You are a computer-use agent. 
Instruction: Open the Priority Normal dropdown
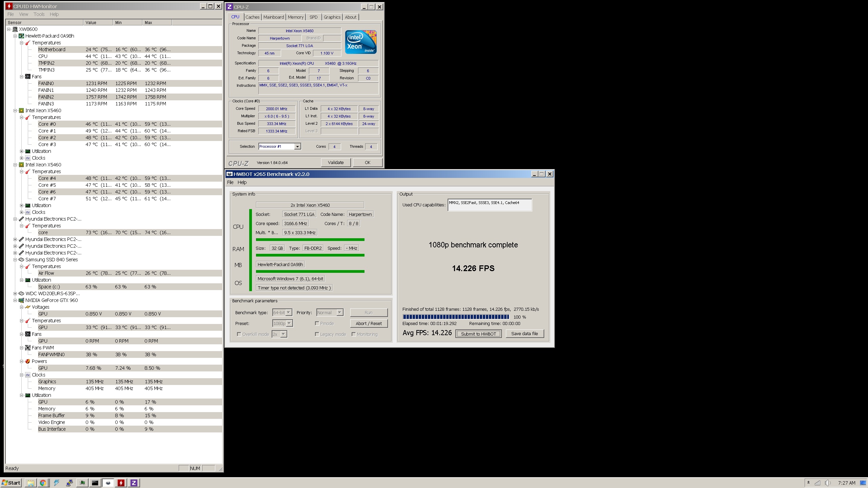(340, 312)
